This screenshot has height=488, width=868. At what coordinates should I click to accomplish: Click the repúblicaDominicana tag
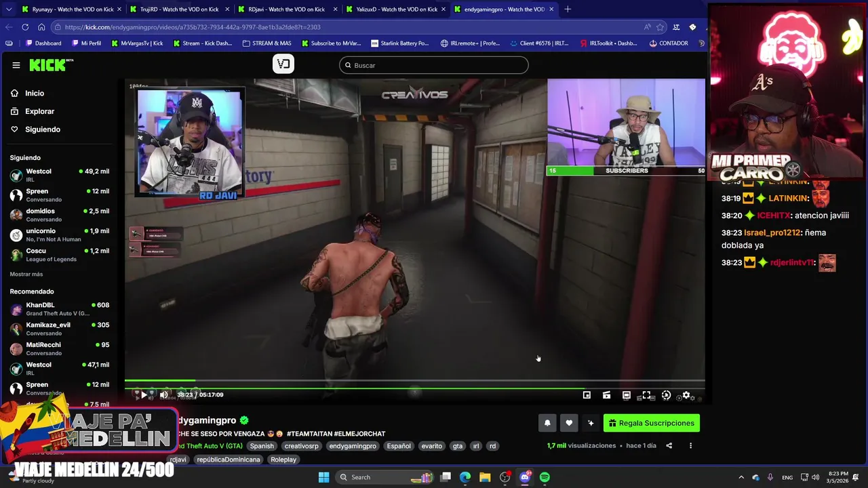pyautogui.click(x=228, y=460)
